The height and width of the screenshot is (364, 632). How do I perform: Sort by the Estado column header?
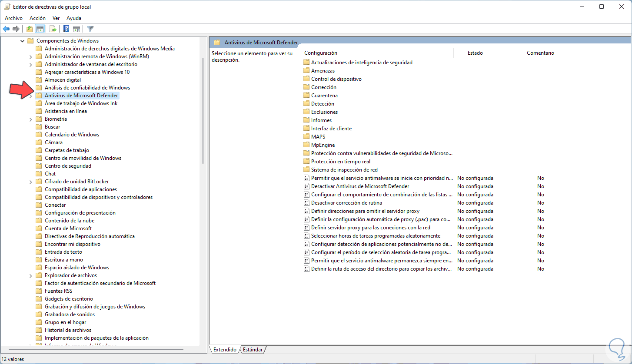(x=475, y=53)
